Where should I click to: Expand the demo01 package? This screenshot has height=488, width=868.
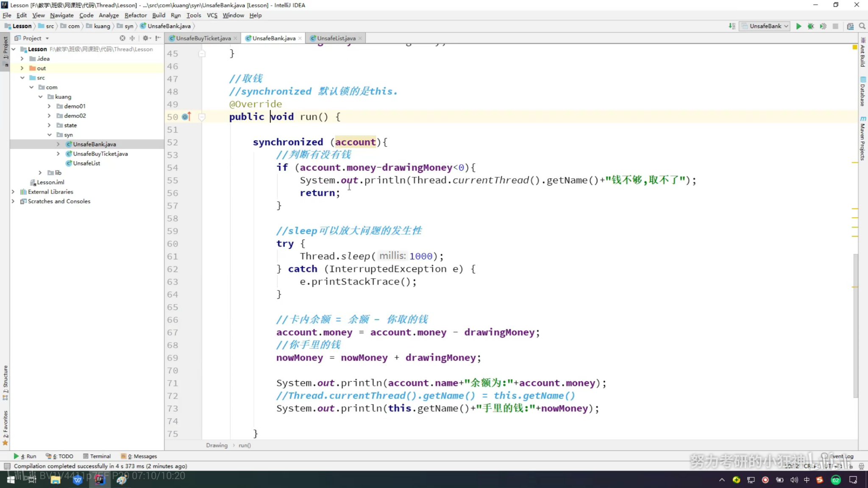[x=49, y=106]
